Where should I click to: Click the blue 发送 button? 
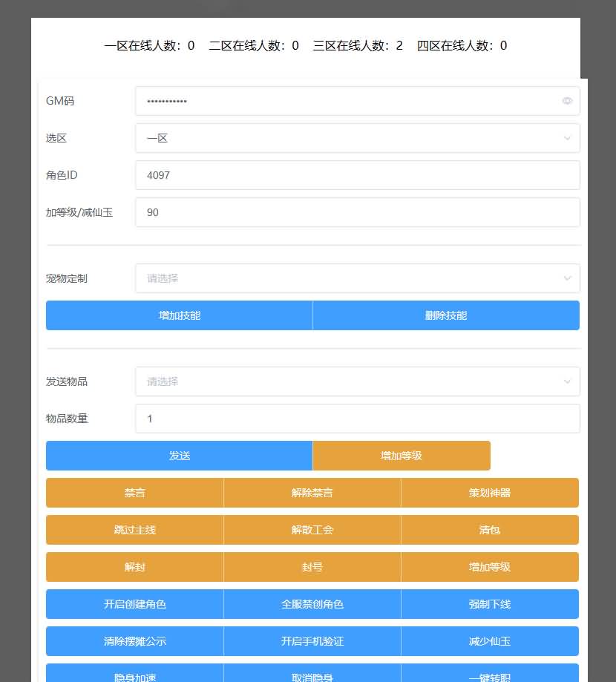pos(179,456)
